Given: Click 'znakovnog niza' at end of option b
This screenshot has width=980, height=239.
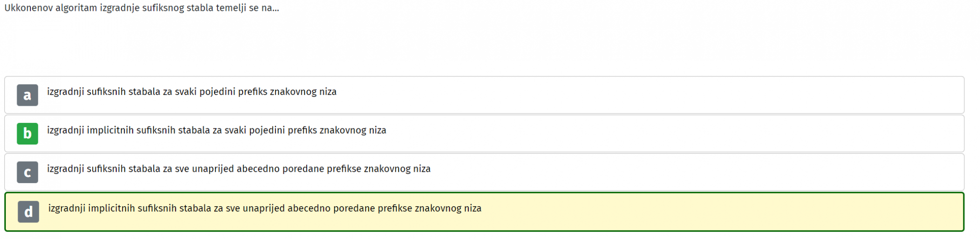Looking at the screenshot, I should point(353,130).
